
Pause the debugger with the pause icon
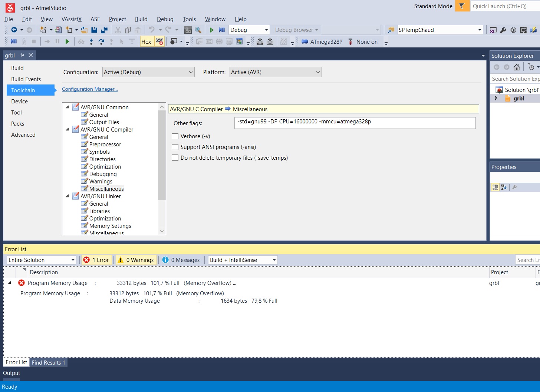(x=57, y=41)
